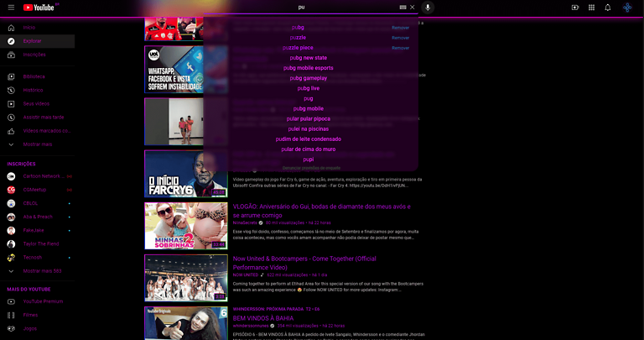Open the BEM VINDOS À BAHIA thumbnail
Image resolution: width=644 pixels, height=340 pixels.
[186, 323]
